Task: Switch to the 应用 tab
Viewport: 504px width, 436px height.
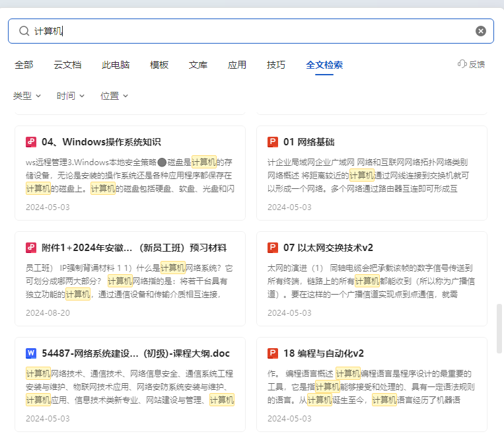Action: pos(237,65)
